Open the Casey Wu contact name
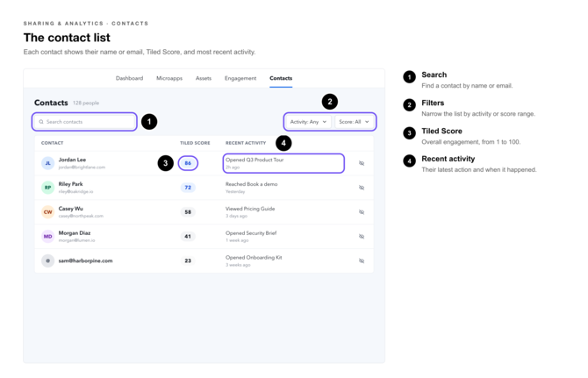The width and height of the screenshot is (588, 378). (x=70, y=208)
